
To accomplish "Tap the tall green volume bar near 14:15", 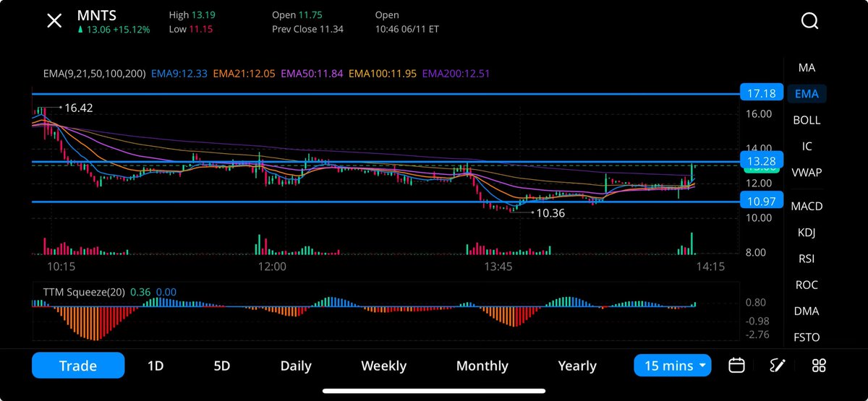I will (692, 243).
